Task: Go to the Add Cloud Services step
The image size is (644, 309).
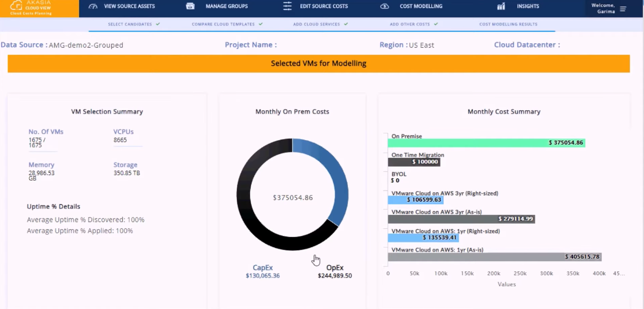Action: [x=318, y=24]
